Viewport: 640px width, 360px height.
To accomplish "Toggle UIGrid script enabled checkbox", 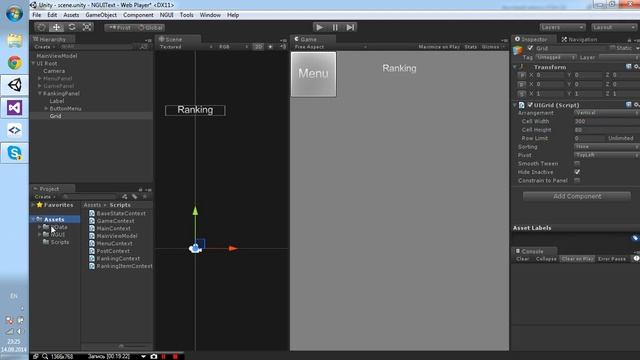I will 530,105.
